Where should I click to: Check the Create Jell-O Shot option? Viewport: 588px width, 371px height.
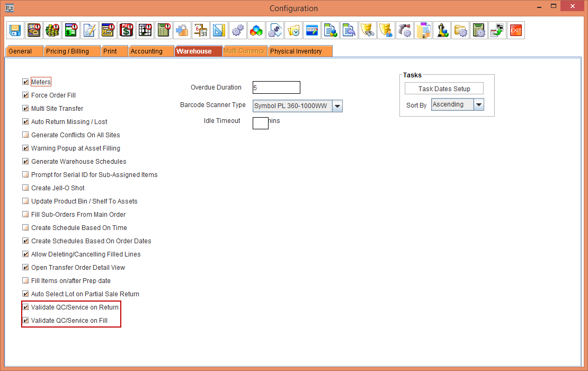click(26, 188)
